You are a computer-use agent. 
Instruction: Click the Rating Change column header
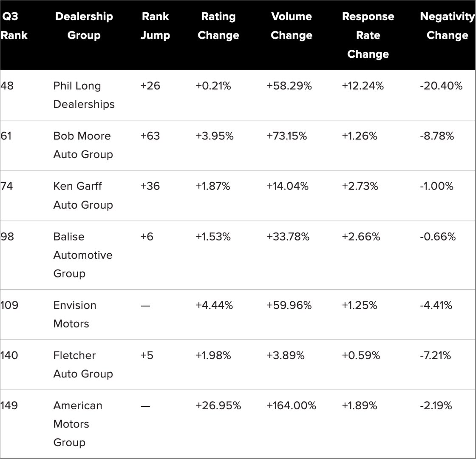(x=218, y=26)
